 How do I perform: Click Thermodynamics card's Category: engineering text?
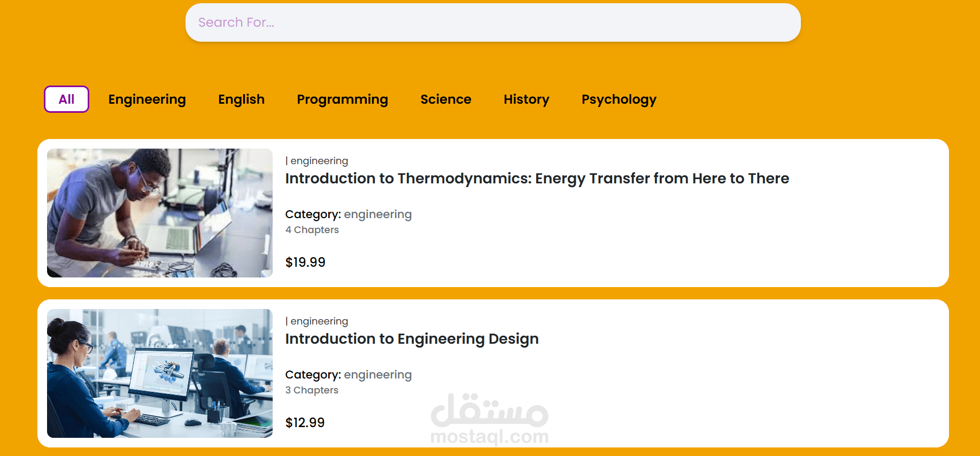(348, 214)
